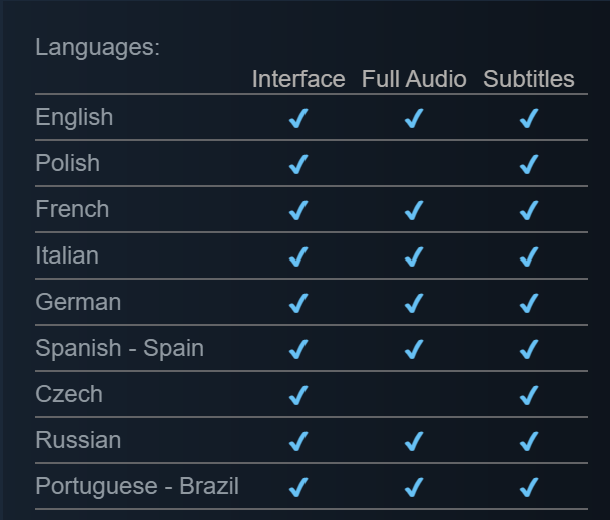Click the English Full Audio checkmark
The width and height of the screenshot is (610, 520).
point(414,118)
